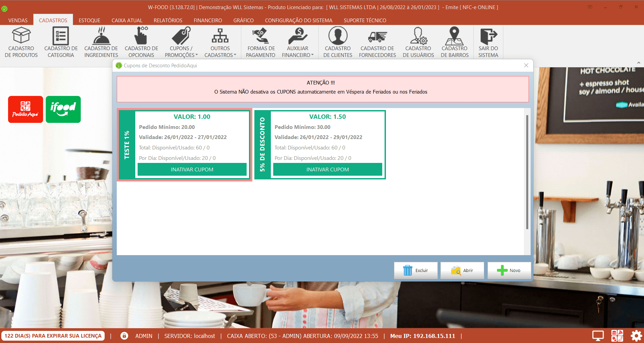644x343 pixels.
Task: Click the Abrir button
Action: (x=462, y=270)
